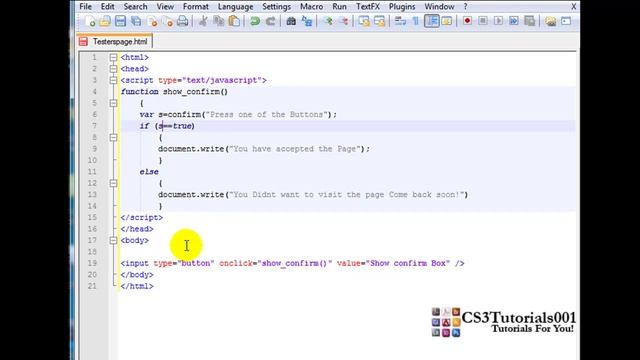Close the current document toolbar icon
640x360 pixels.
click(x=152, y=21)
